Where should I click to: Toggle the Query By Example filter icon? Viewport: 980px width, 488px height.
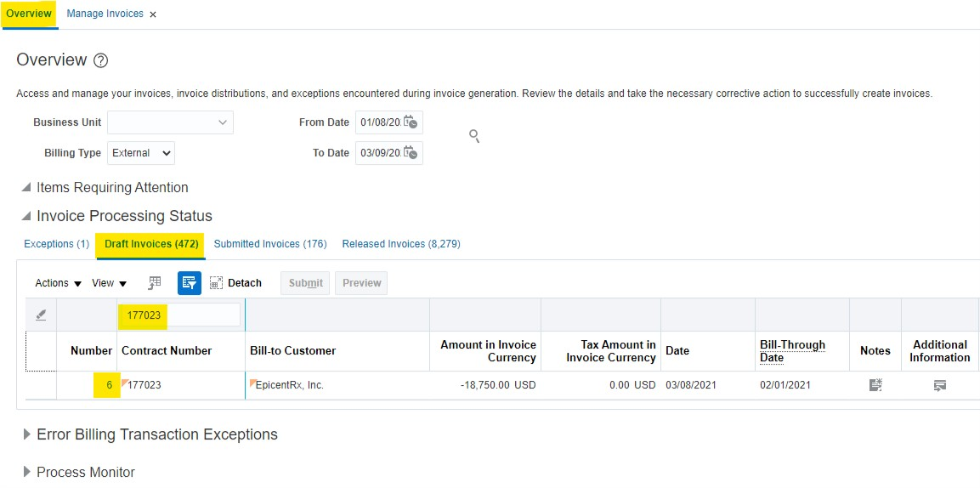point(189,283)
